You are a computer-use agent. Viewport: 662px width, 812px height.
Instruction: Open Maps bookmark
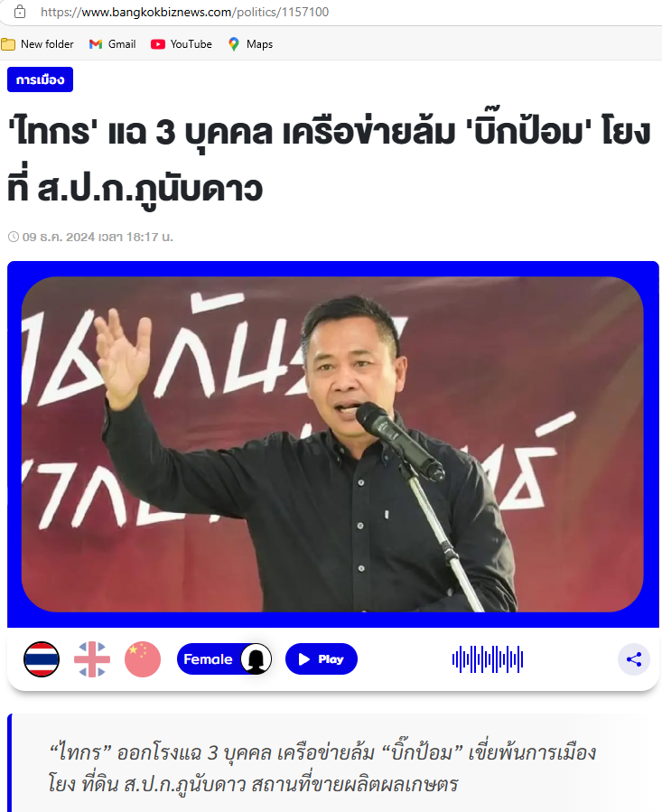(x=250, y=44)
